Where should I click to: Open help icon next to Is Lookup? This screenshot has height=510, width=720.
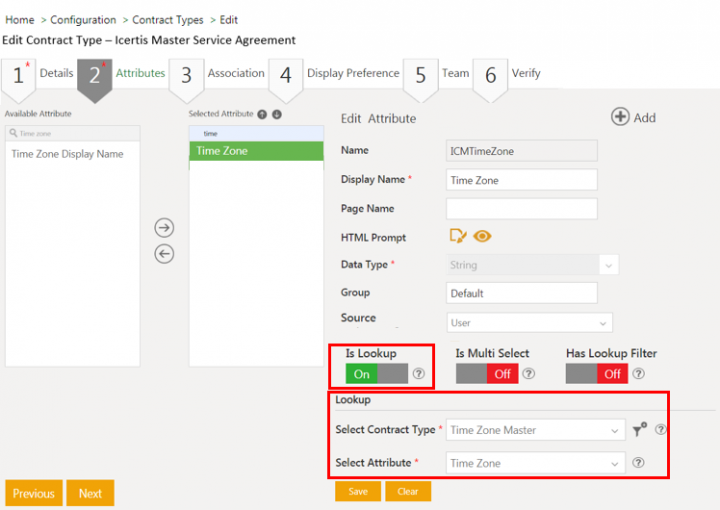(418, 374)
